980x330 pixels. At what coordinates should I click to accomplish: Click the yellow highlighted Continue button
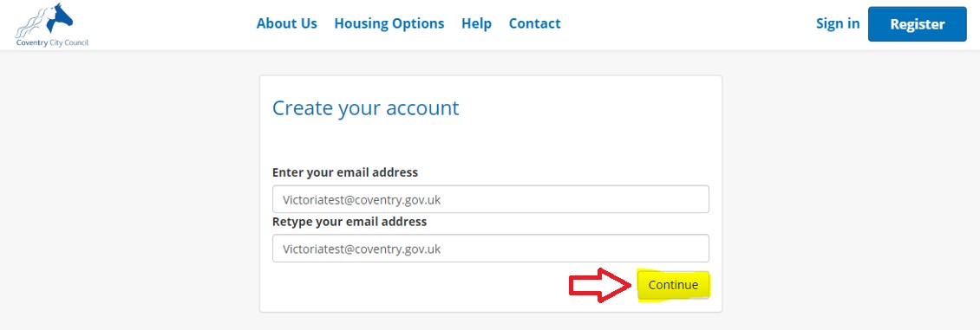pyautogui.click(x=673, y=285)
